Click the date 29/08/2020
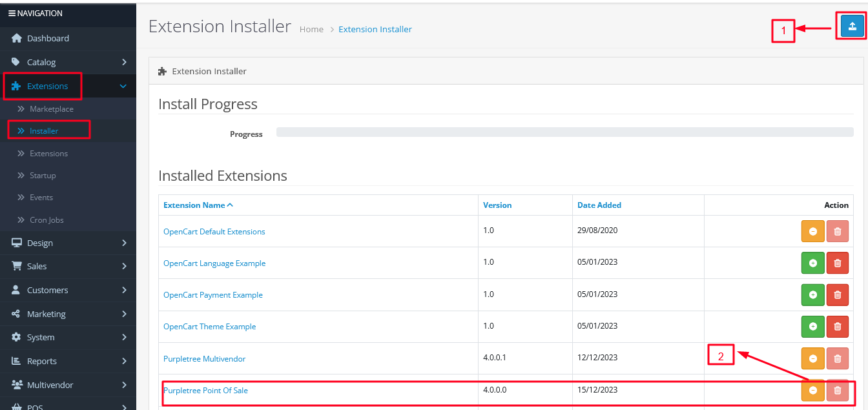The image size is (868, 410). [x=597, y=231]
